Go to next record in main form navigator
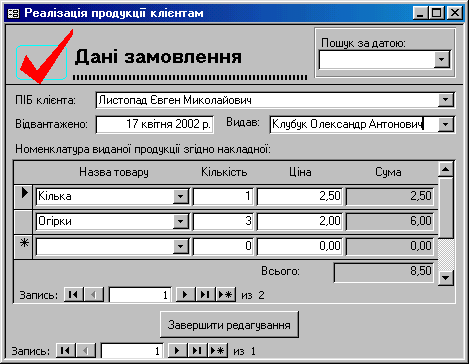 tap(177, 351)
